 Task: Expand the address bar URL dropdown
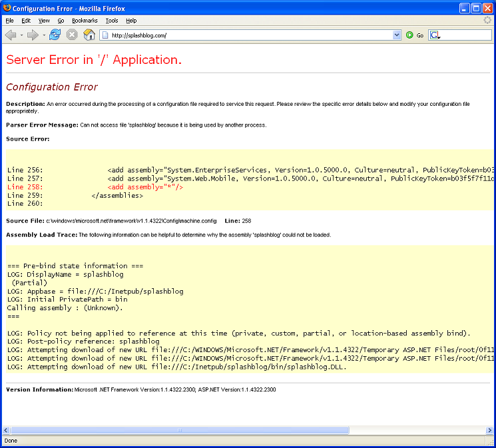tap(397, 35)
